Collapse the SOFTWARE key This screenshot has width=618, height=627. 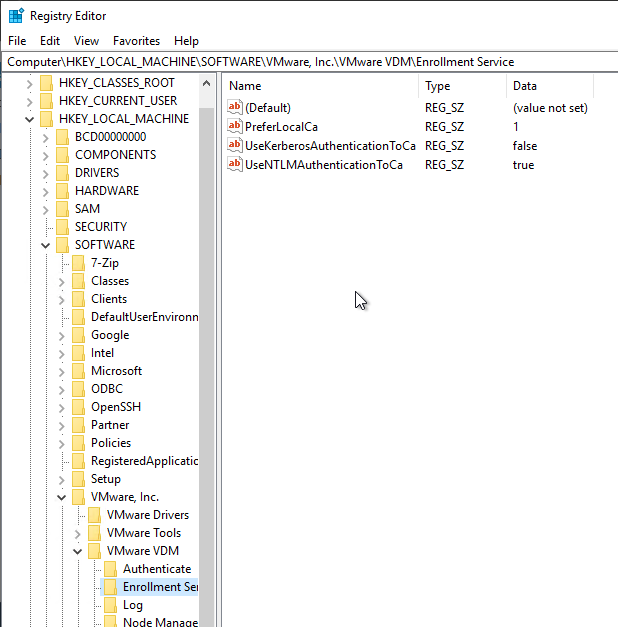pyautogui.click(x=45, y=245)
